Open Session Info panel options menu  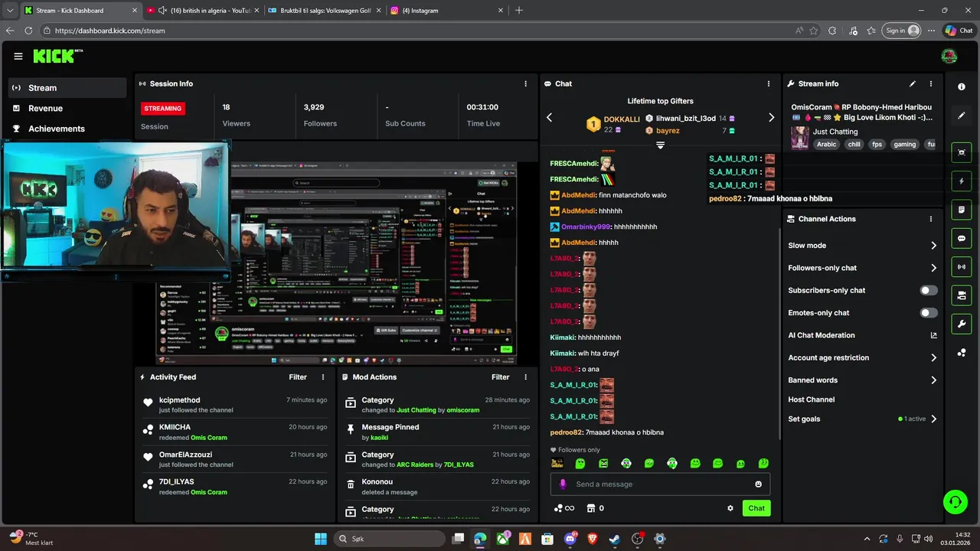tap(525, 83)
